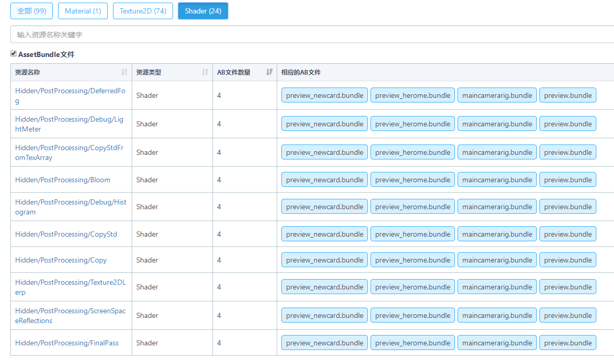Open Hidden/PostProcessing/Debug/LightMeter link

pos(69,124)
